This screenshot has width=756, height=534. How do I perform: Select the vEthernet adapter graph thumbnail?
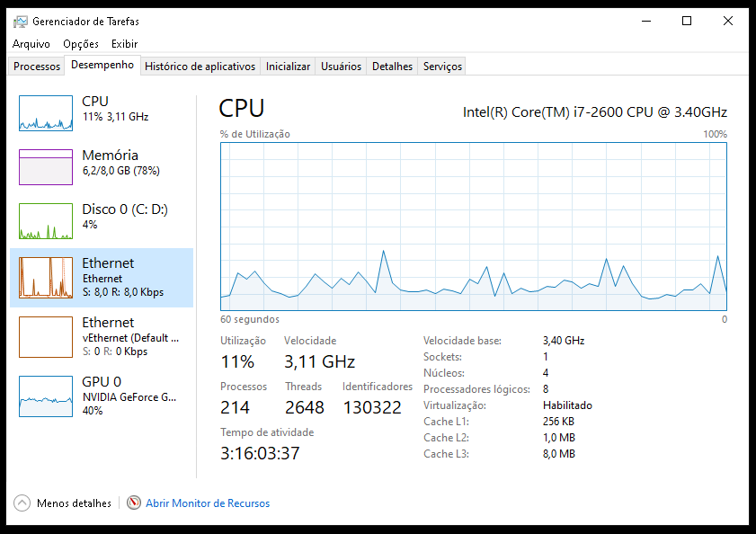tap(46, 336)
